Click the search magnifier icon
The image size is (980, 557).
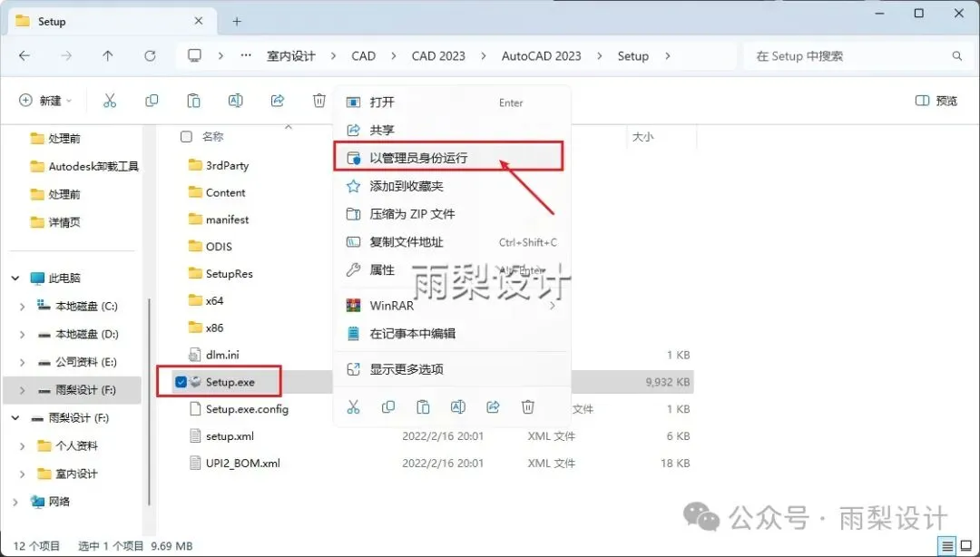(x=957, y=56)
